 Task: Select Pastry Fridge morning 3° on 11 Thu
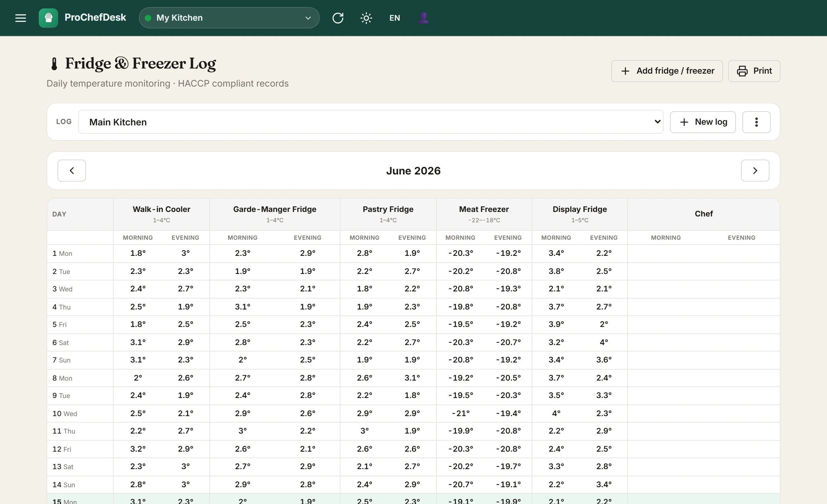tap(364, 431)
